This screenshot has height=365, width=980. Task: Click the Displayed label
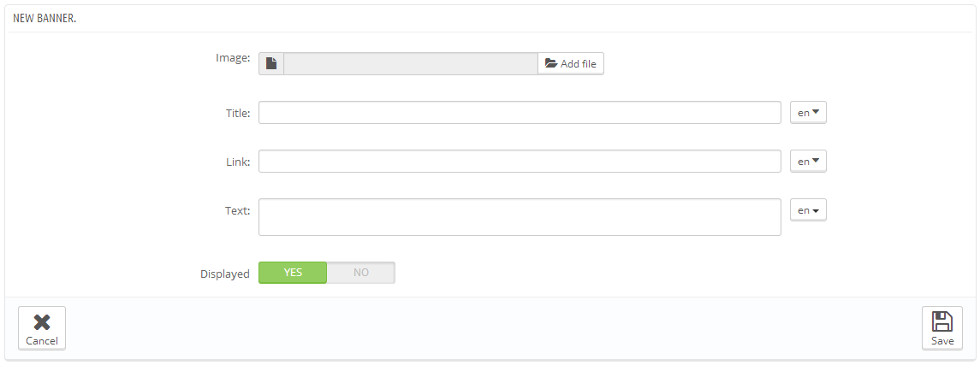(224, 274)
